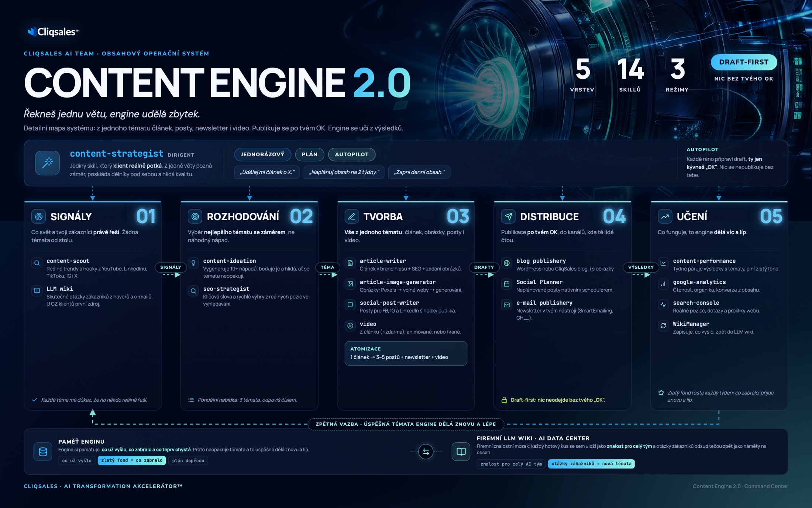Click the Zlatý fond star icon
Viewport: 812px width, 508px height.
click(x=661, y=393)
